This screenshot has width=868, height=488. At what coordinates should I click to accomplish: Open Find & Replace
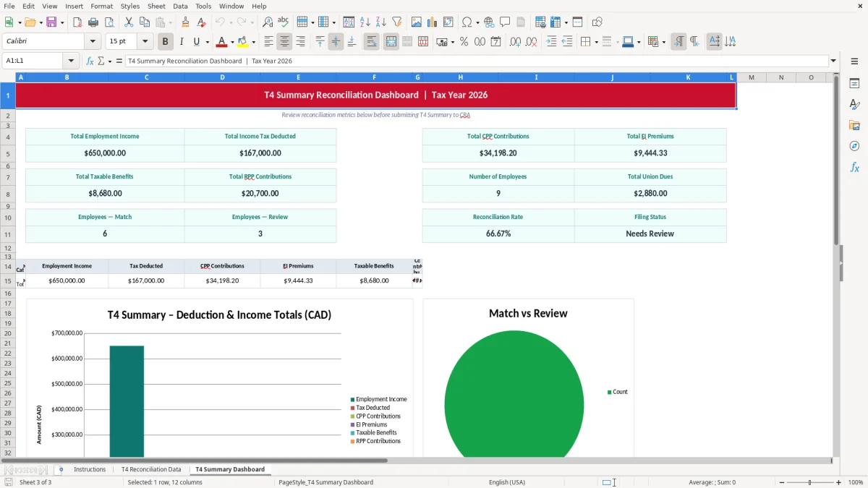click(268, 22)
